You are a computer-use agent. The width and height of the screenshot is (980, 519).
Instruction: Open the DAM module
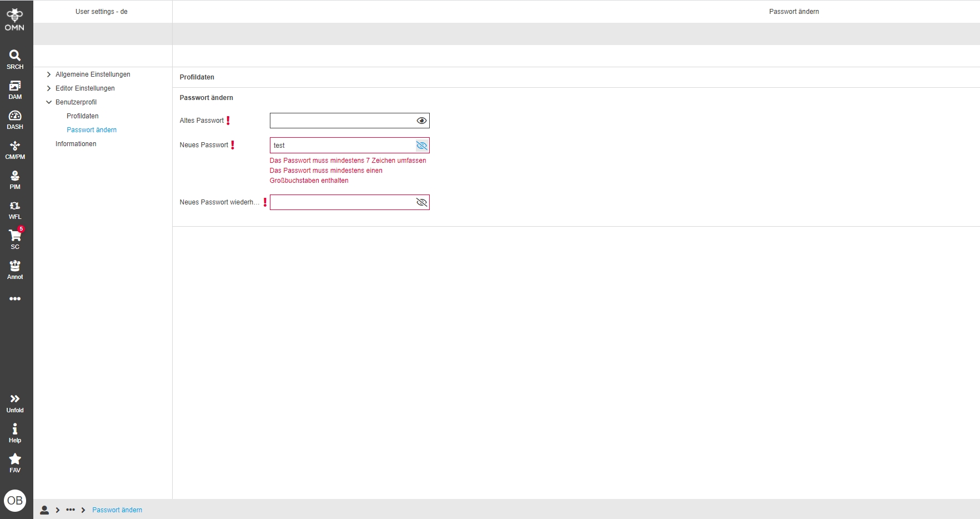tap(15, 89)
